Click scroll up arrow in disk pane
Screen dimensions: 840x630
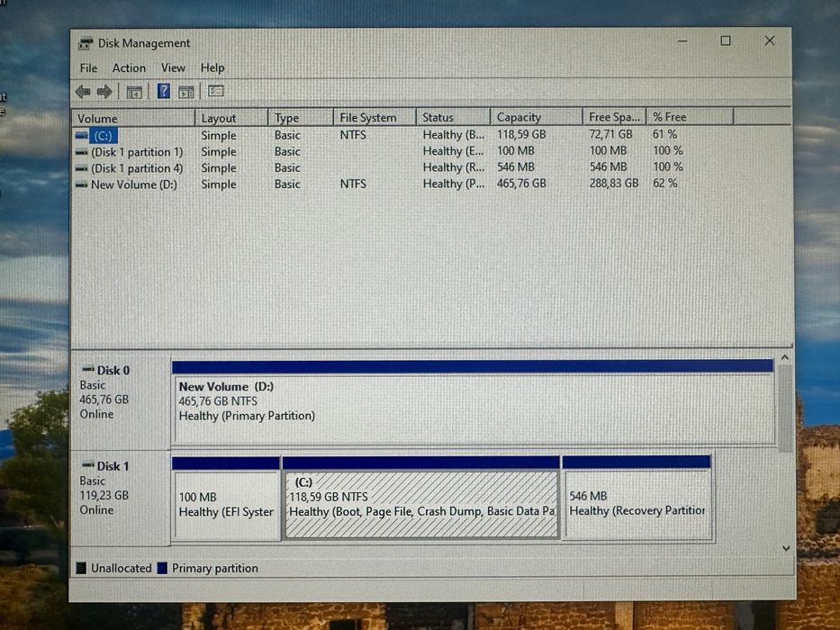click(x=785, y=357)
